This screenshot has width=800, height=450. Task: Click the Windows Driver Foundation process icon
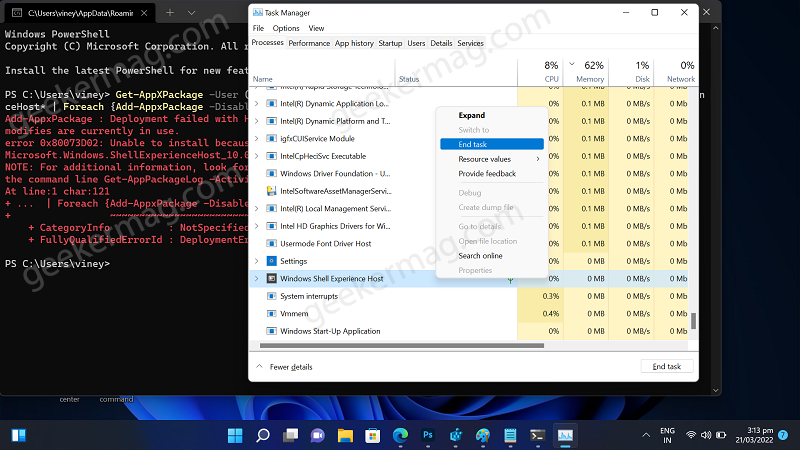[x=271, y=173]
